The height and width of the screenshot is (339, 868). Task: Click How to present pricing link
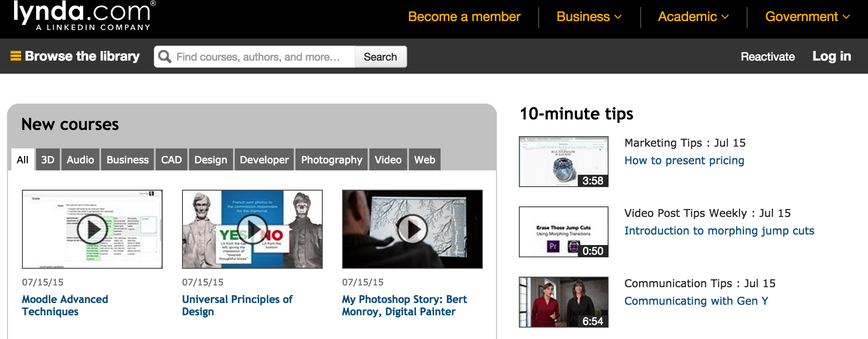(x=684, y=161)
